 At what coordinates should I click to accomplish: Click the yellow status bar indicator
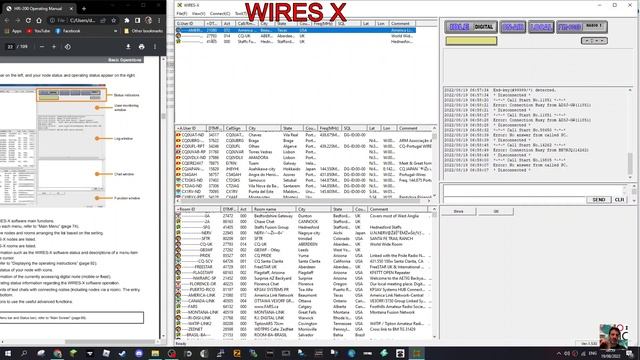pyautogui.click(x=471, y=40)
